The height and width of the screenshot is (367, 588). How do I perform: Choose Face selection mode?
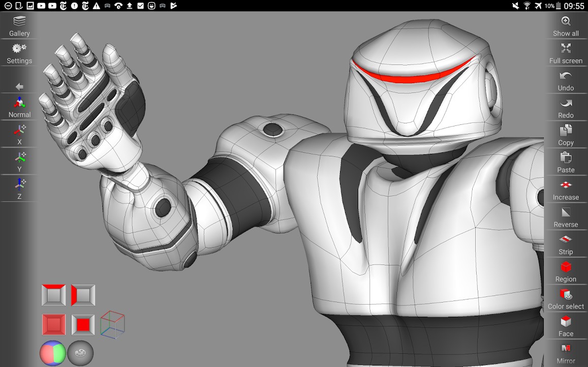pos(566,326)
